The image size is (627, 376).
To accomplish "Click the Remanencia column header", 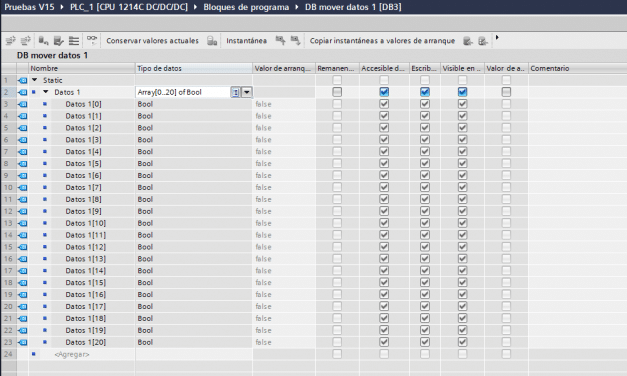I will point(337,68).
